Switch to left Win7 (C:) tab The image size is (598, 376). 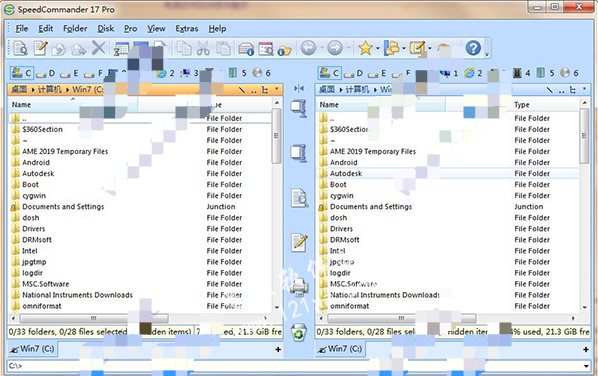(33, 349)
